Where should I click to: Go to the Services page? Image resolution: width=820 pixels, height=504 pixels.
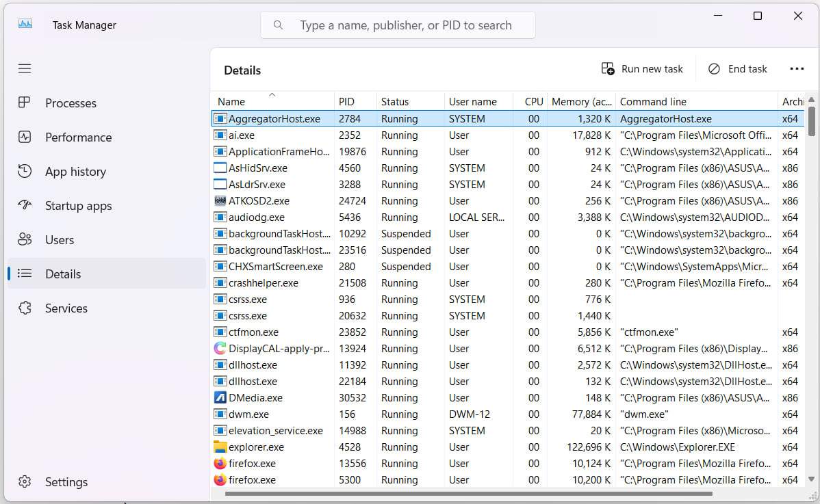tap(107, 308)
